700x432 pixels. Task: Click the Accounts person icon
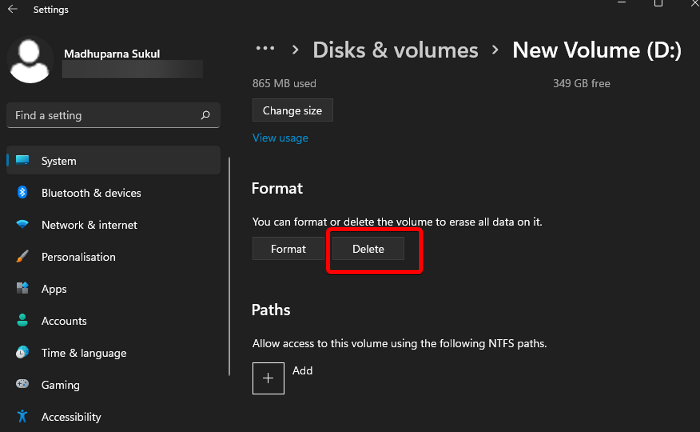tap(21, 321)
